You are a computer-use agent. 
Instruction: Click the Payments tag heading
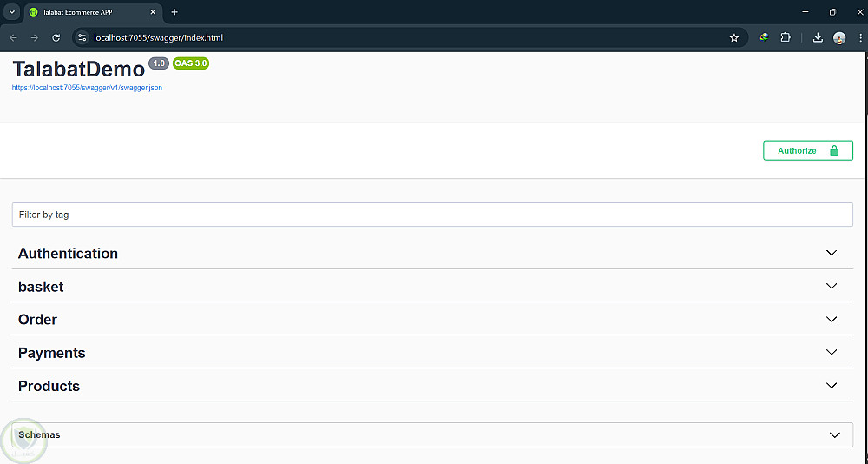(x=51, y=353)
